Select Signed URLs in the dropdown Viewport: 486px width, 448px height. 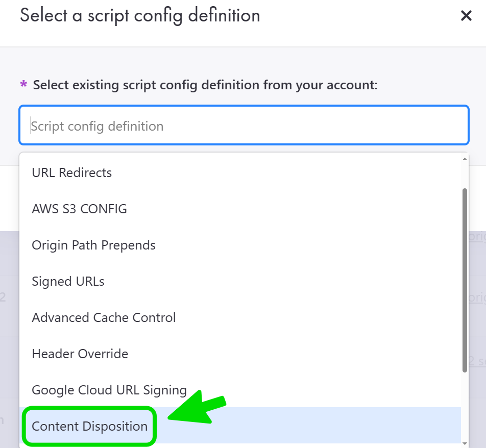68,281
